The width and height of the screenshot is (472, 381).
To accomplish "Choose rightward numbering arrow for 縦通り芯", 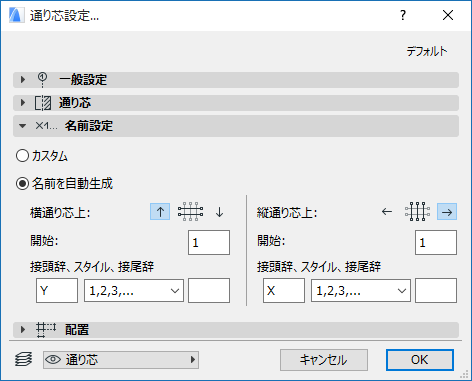I will pos(447,212).
